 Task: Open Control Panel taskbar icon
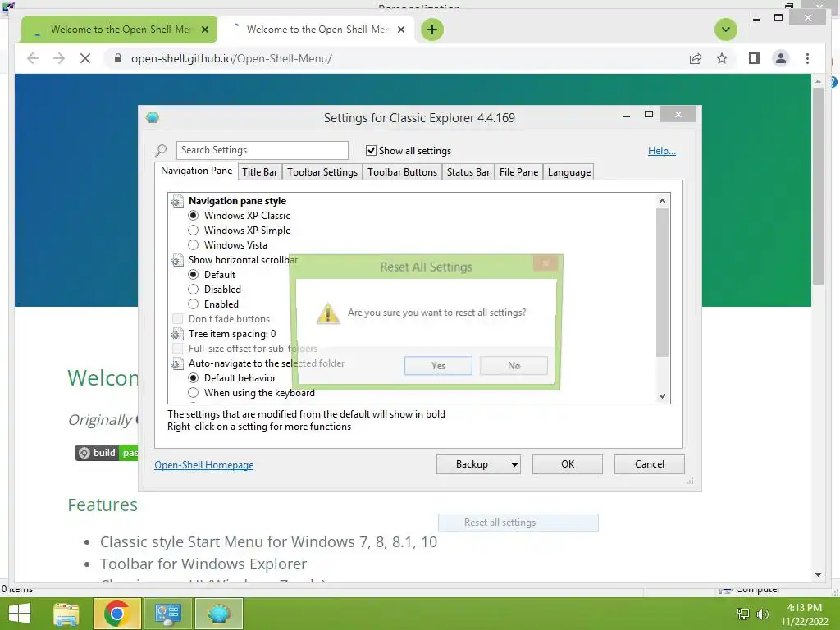(x=168, y=614)
